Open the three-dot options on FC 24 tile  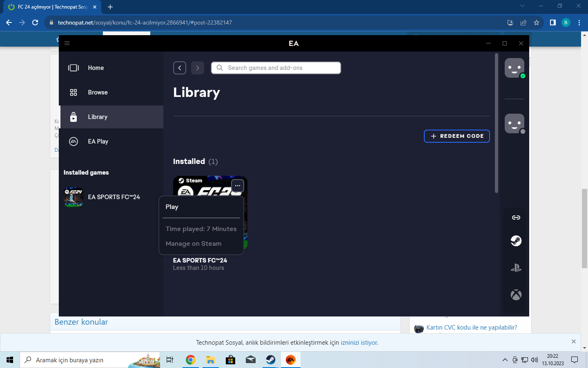coord(238,186)
